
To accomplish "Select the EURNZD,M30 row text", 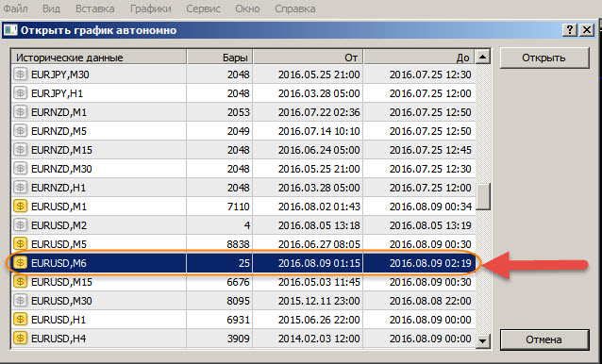I will (61, 169).
